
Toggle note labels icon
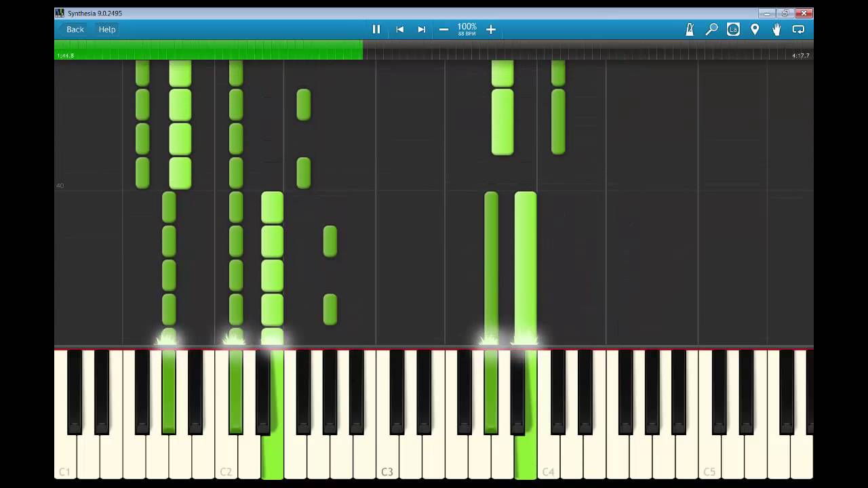(733, 29)
